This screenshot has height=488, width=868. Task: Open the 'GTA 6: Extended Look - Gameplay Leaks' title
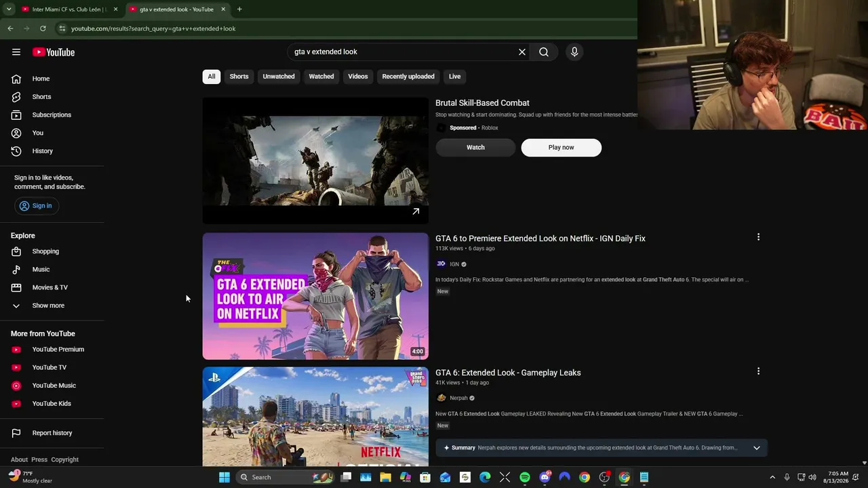tap(508, 373)
